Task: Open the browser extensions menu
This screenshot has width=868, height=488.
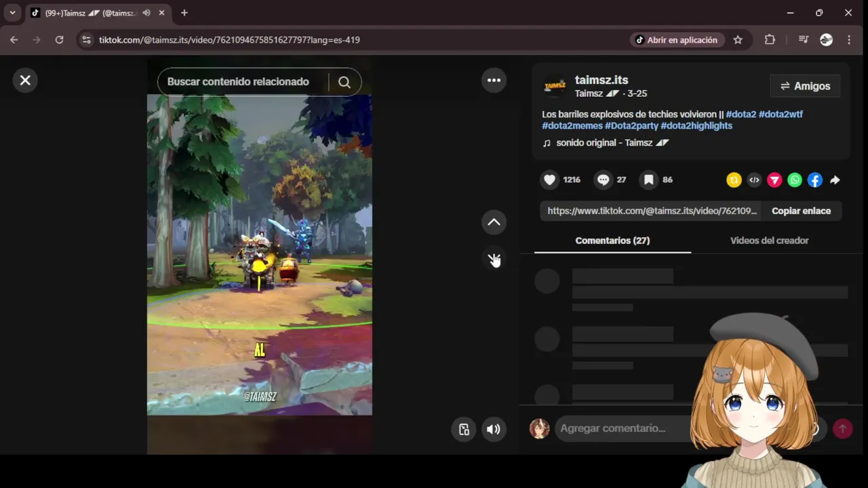Action: click(x=770, y=40)
